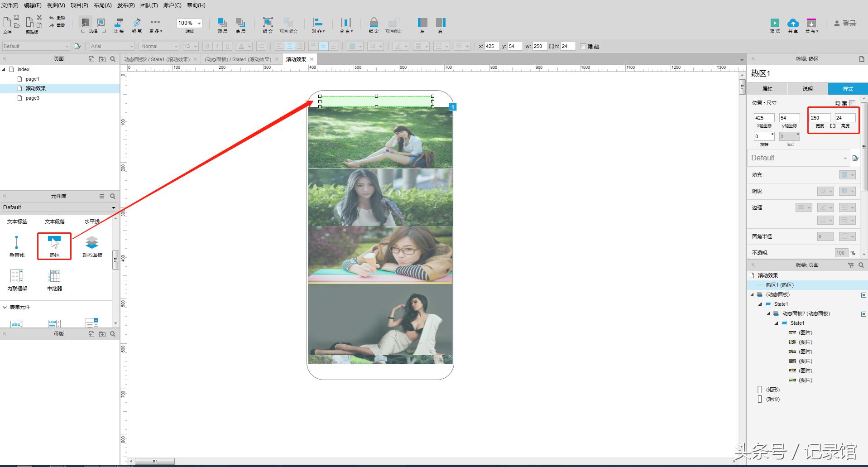Click Bring to Front (顶层) icon

click(222, 24)
